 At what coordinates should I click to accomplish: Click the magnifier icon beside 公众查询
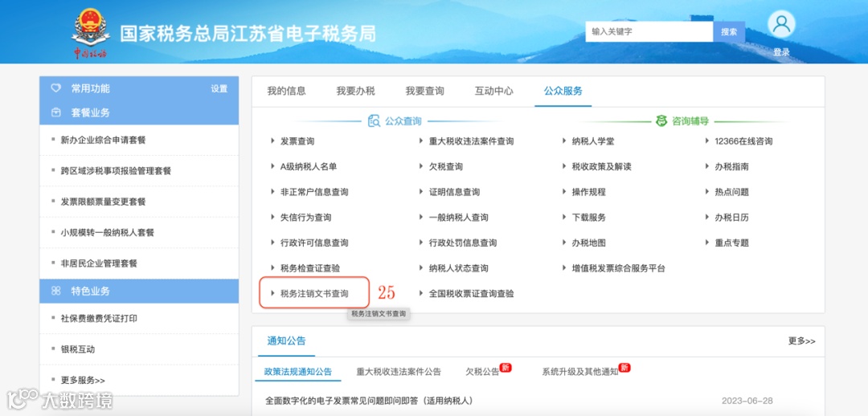pos(375,121)
